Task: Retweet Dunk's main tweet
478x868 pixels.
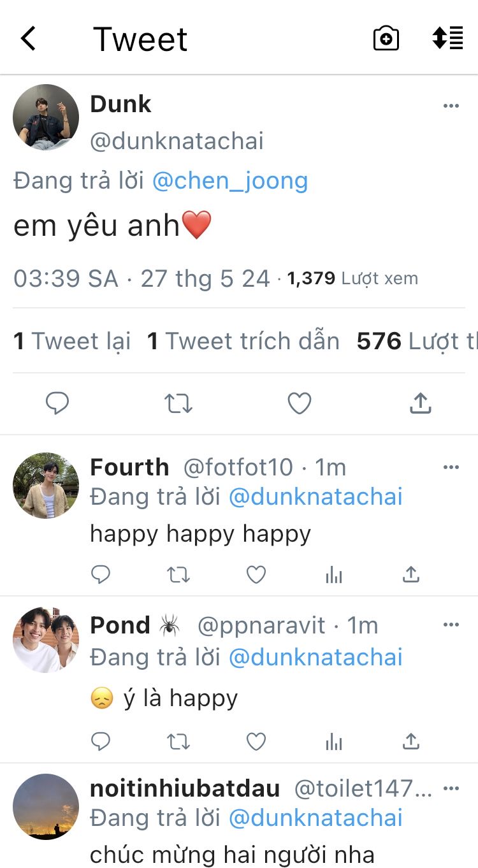Action: click(x=178, y=403)
